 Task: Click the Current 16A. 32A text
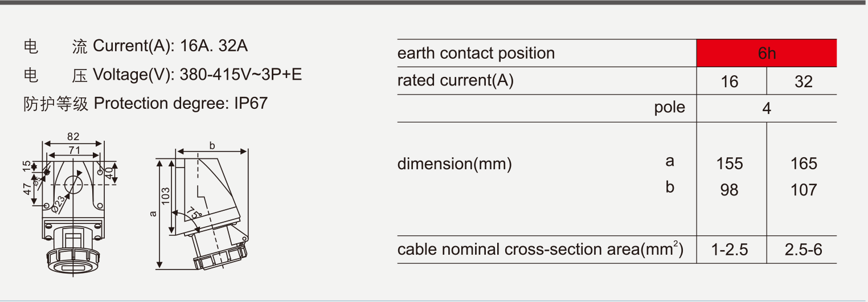pyautogui.click(x=170, y=46)
